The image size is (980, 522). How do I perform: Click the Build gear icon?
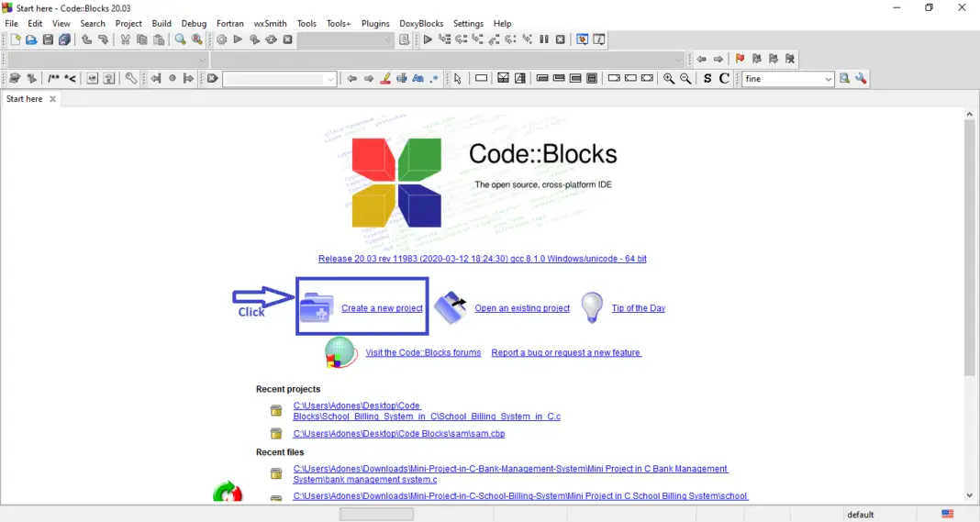coord(221,40)
